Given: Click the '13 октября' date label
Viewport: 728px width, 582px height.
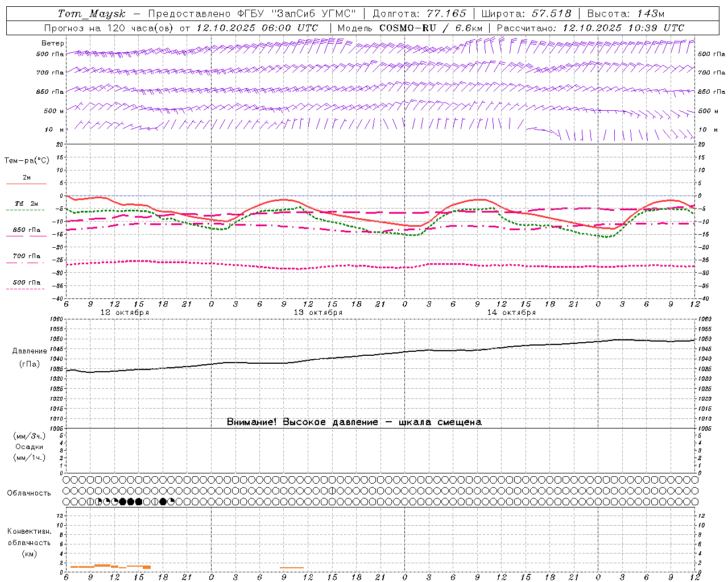Looking at the screenshot, I should point(318,313).
